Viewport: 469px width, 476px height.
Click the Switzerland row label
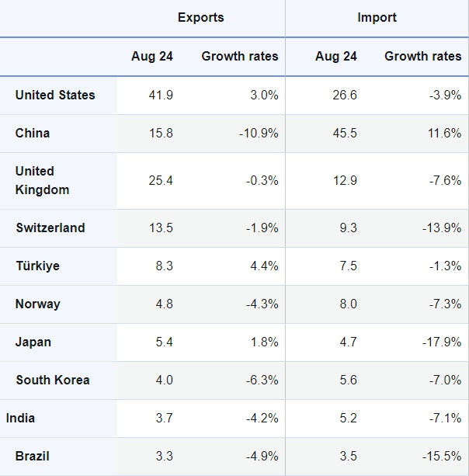coord(50,228)
